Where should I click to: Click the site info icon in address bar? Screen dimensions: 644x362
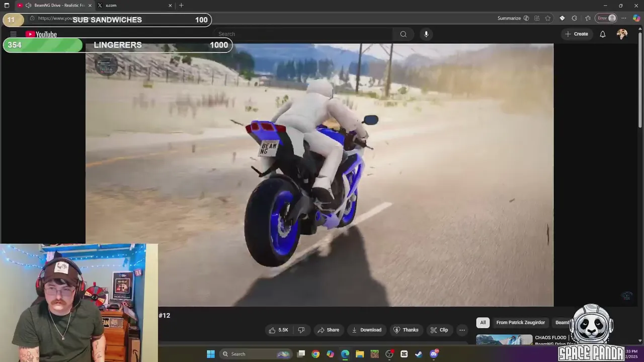[x=32, y=18]
